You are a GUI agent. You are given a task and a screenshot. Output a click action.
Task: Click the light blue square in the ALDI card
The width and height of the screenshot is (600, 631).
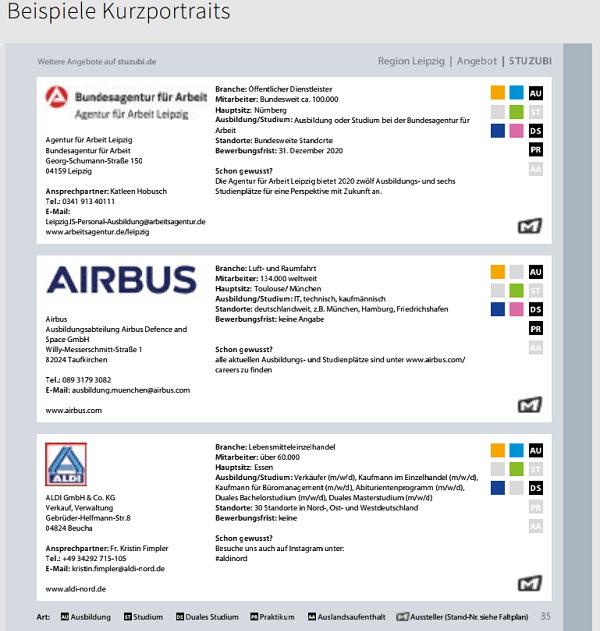tap(516, 450)
